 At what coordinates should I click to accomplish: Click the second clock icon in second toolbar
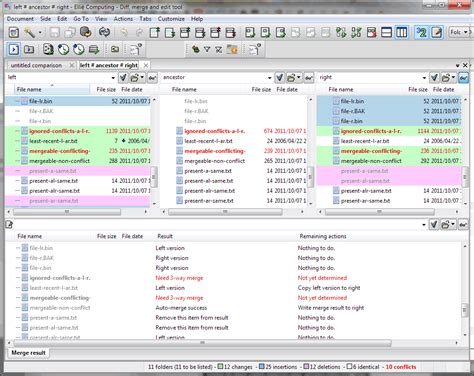pos(79,50)
